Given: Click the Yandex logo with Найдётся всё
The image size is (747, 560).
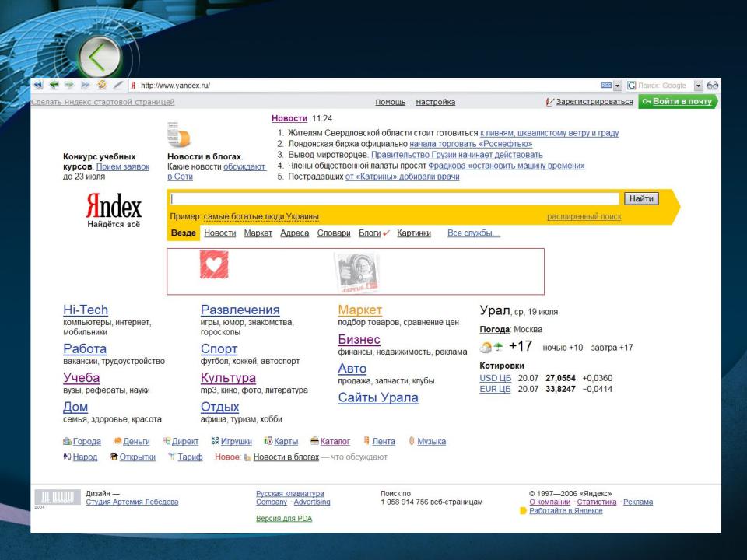Looking at the screenshot, I should point(114,210).
